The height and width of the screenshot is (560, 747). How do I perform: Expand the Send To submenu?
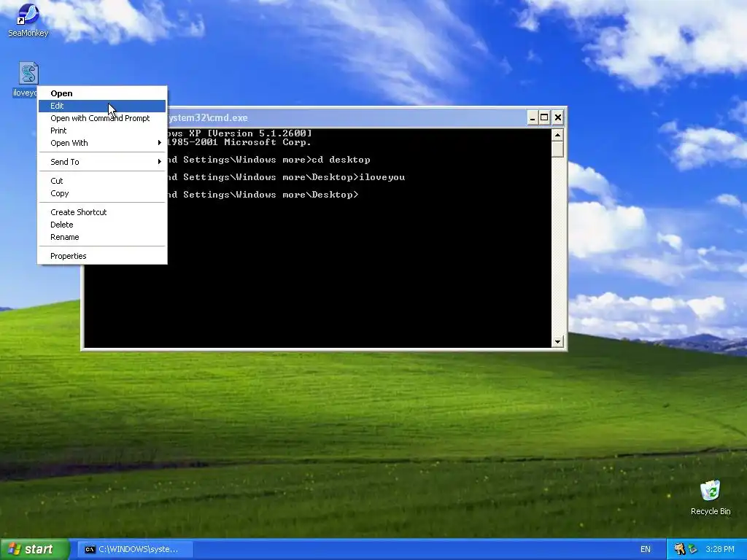click(x=102, y=162)
